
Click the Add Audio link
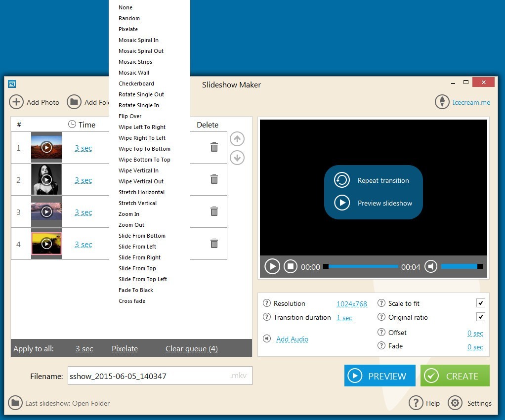(292, 339)
